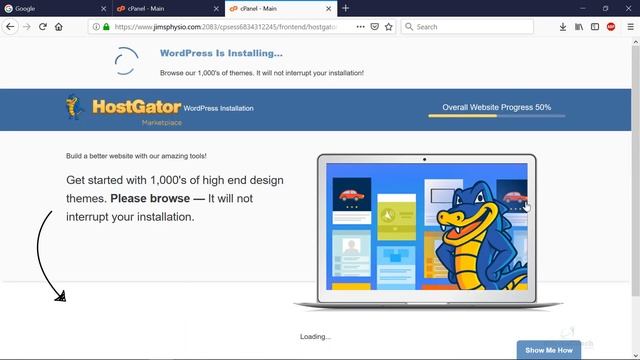Show site information icon in address bar
The height and width of the screenshot is (360, 640).
96,27
